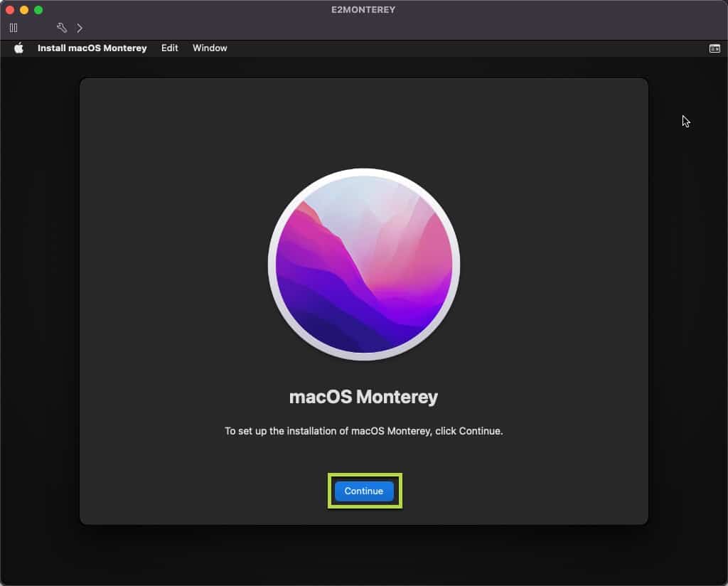
Task: Open the Window menu
Action: [210, 48]
